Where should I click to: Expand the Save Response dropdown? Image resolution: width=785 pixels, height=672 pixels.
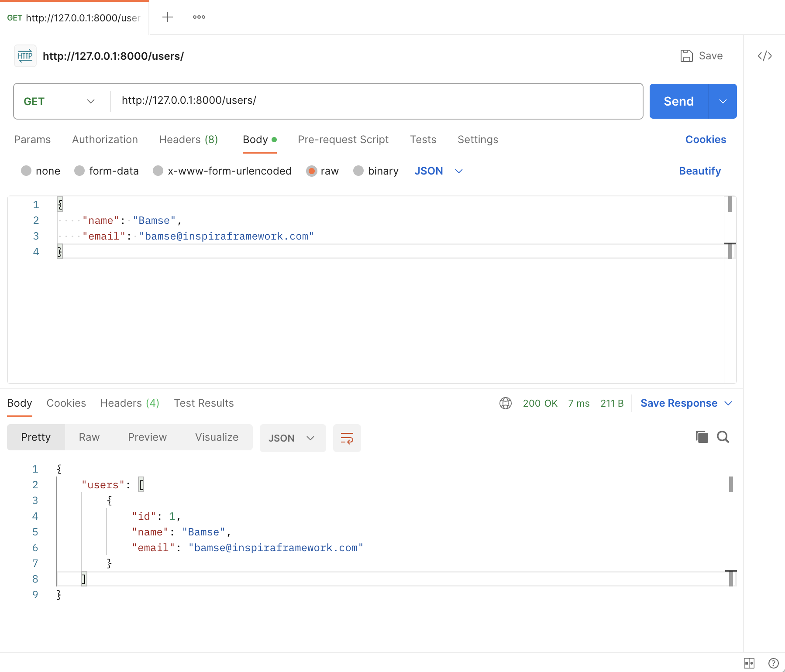728,403
